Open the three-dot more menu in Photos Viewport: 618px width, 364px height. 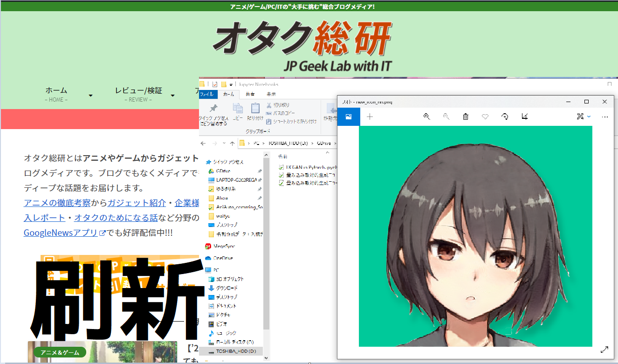point(605,117)
